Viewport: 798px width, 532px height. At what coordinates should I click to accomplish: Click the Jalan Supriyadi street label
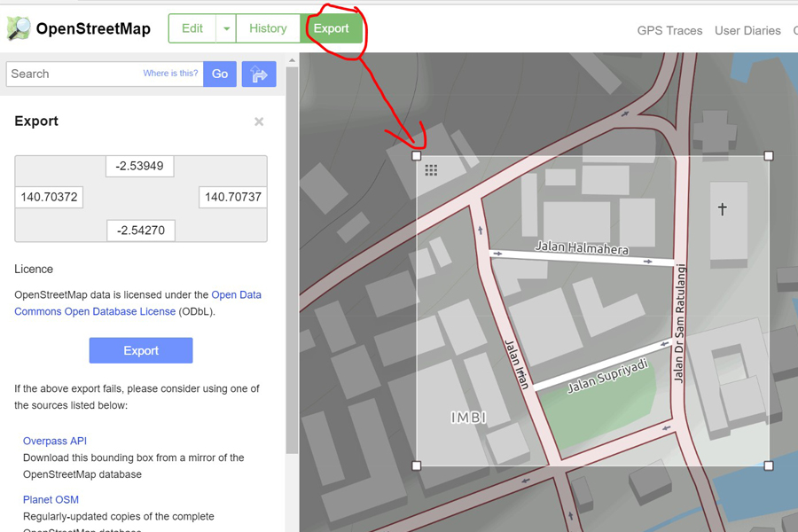click(608, 376)
